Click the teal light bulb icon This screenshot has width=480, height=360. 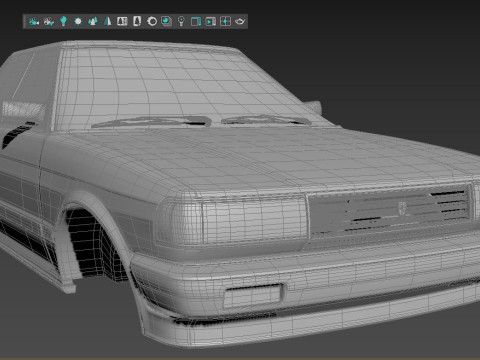tap(63, 21)
